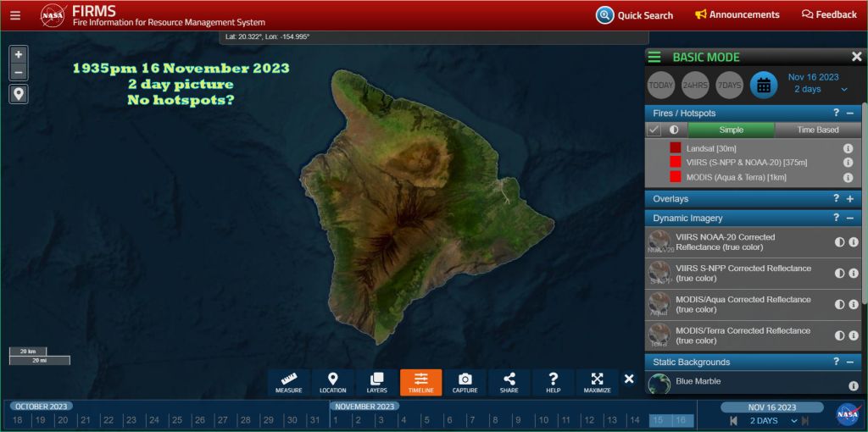Click the Announcements link
Viewport: 868px width, 432px height.
pos(737,14)
